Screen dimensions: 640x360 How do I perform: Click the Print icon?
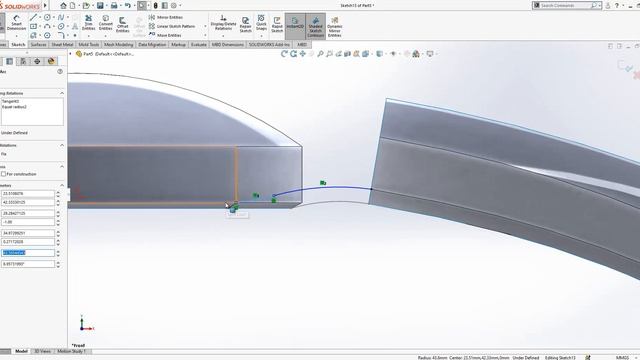pos(114,6)
